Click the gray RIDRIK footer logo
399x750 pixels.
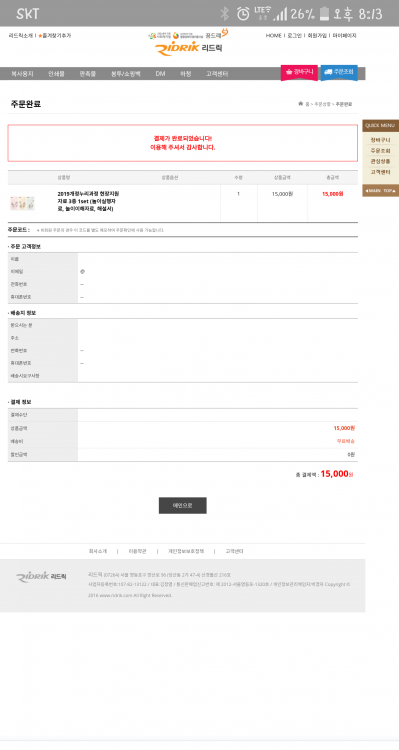pos(41,577)
